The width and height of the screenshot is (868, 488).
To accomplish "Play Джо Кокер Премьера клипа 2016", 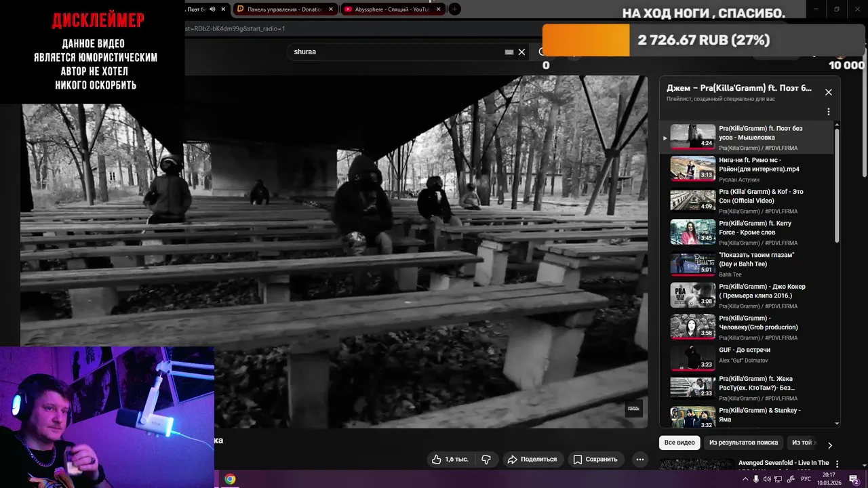I will [746, 296].
